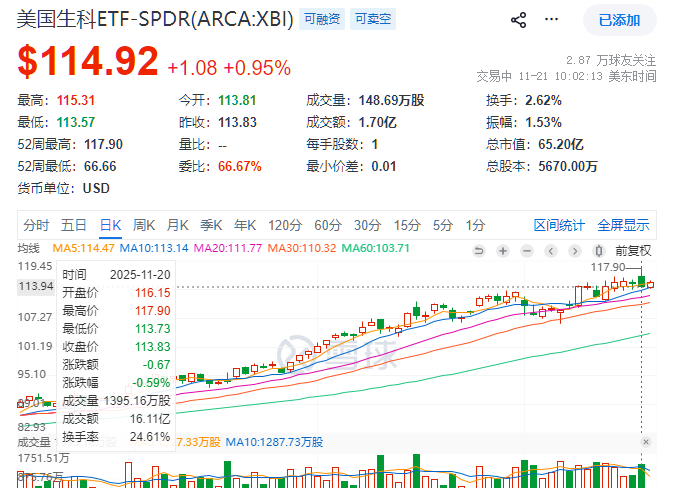673x488 pixels.
Task: Toggle the candlestick style icon
Action: point(599,251)
